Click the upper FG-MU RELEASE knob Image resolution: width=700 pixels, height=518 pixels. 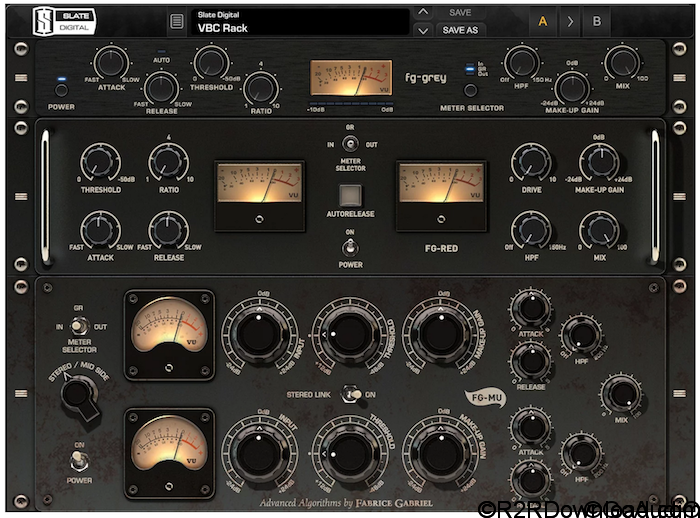click(x=531, y=362)
